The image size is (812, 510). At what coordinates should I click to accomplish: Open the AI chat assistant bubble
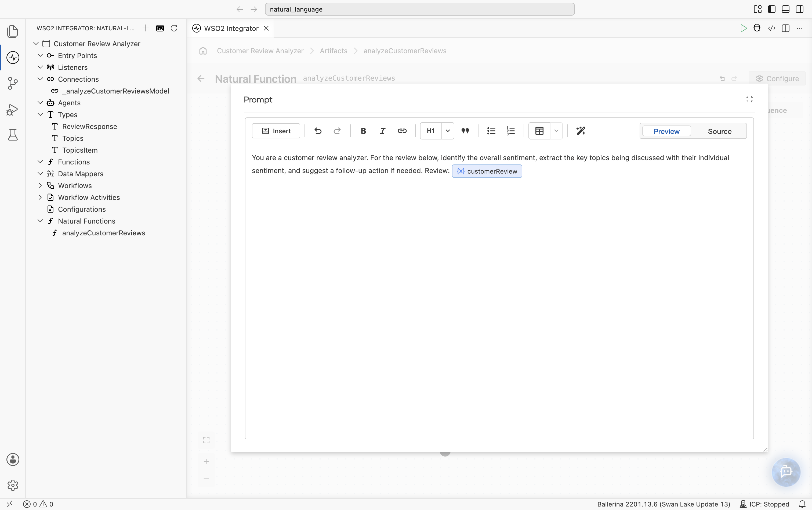pos(786,472)
